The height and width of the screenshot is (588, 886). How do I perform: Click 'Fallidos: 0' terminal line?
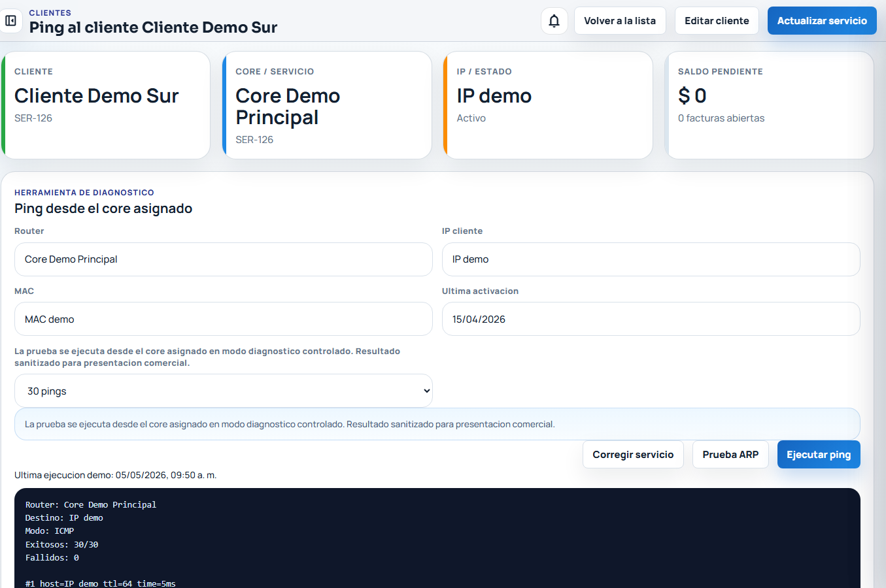click(x=52, y=557)
